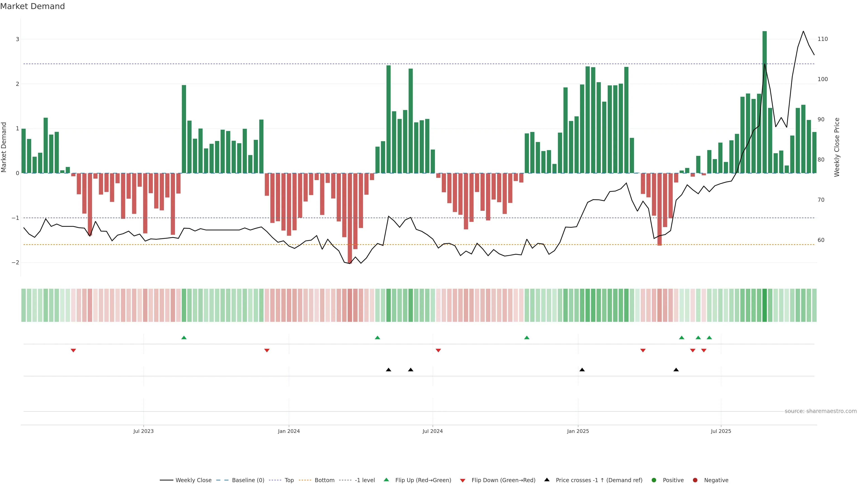Click the red Flip Down triangle legend icon

[462, 480]
